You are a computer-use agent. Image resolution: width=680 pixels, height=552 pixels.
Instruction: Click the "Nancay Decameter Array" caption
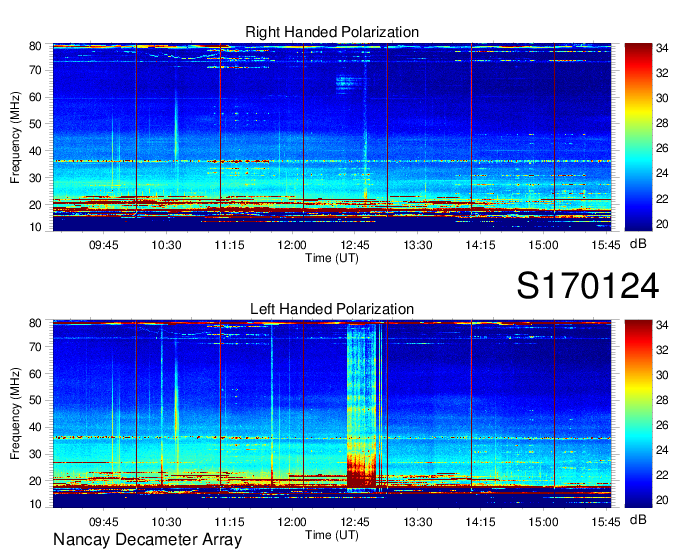pyautogui.click(x=147, y=540)
